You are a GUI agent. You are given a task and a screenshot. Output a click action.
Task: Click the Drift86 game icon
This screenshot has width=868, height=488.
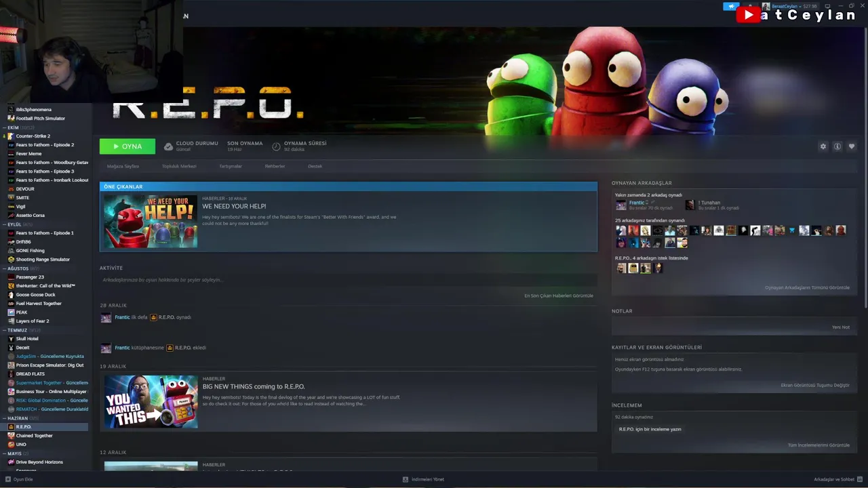(11, 242)
